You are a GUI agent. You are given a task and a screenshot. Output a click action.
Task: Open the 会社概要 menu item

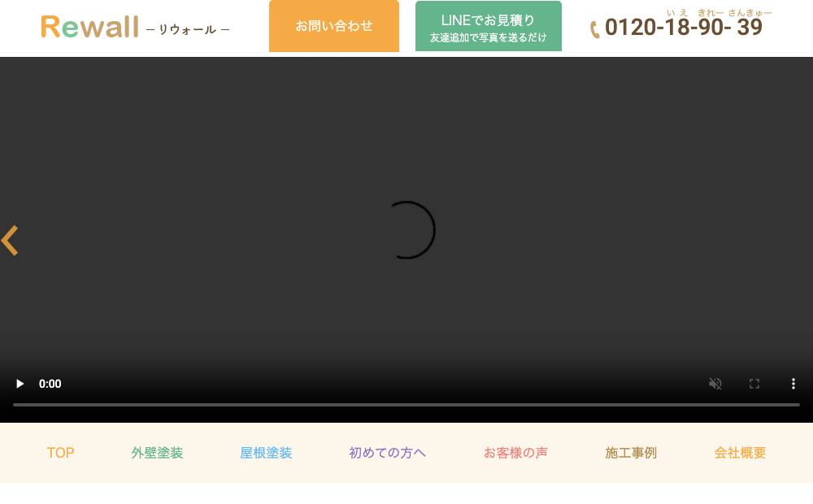click(740, 453)
